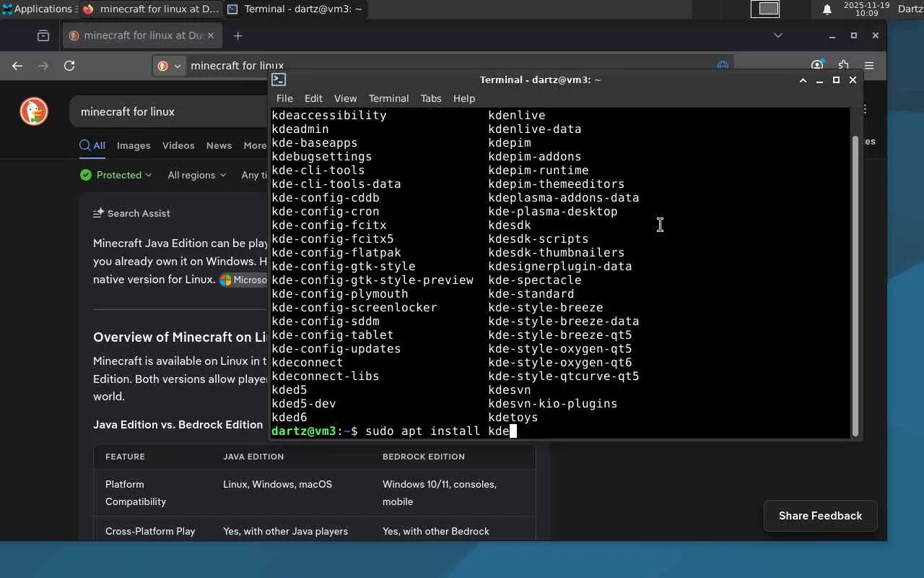Click 'kdetoys' in the terminal output
924x578 pixels.
tap(513, 418)
